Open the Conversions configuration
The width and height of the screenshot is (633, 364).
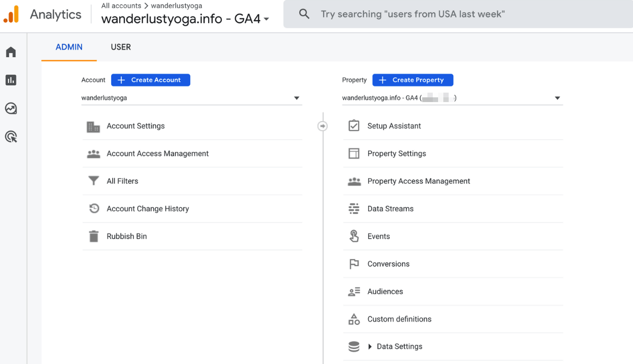pyautogui.click(x=388, y=263)
